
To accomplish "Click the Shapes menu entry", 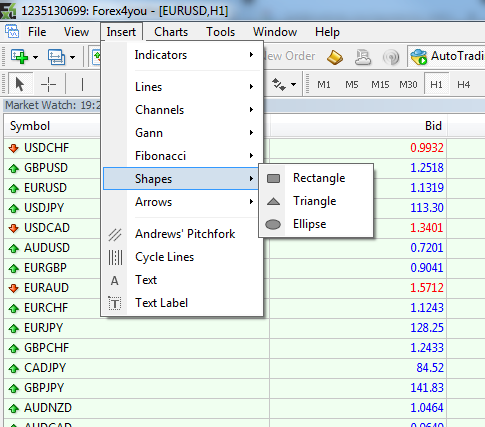I will point(181,179).
